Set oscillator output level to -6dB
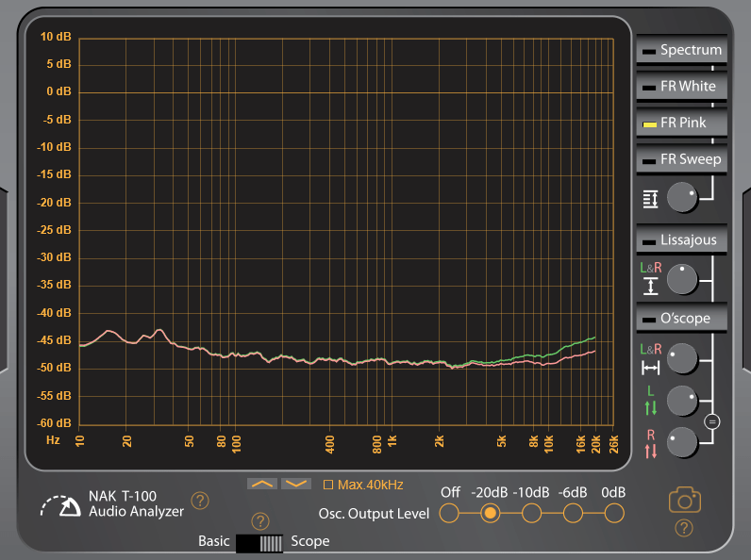 click(x=573, y=514)
